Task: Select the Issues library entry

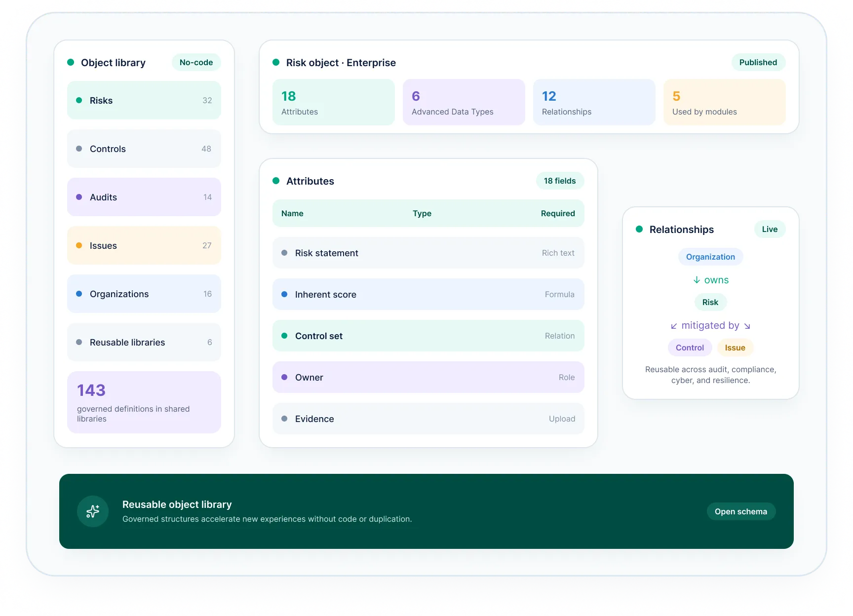Action: (x=144, y=245)
